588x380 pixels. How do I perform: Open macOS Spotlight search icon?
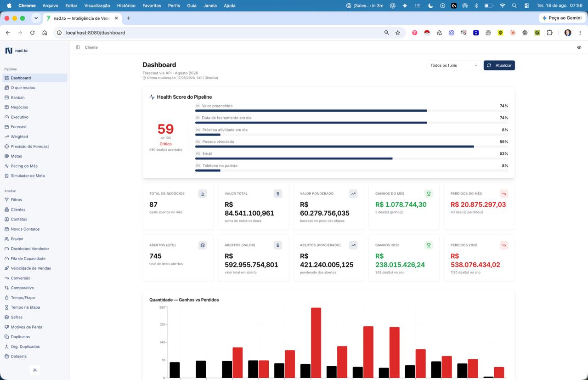tap(514, 6)
